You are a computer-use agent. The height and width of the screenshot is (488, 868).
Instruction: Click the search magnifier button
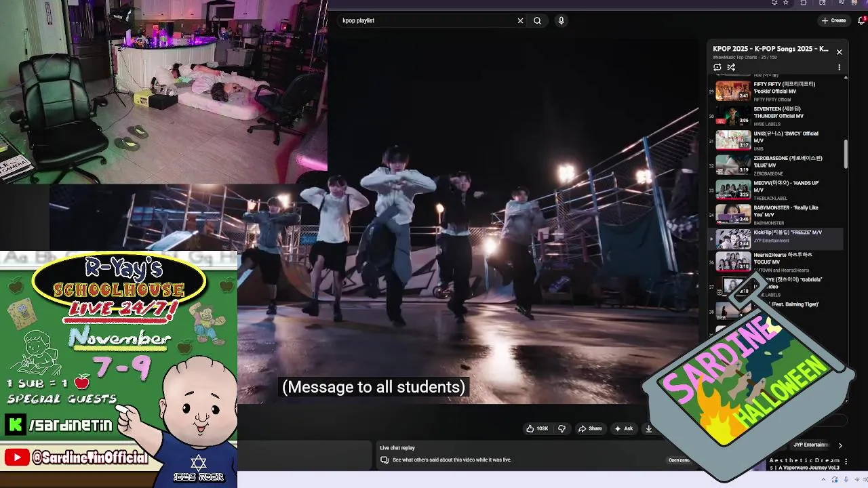point(537,20)
